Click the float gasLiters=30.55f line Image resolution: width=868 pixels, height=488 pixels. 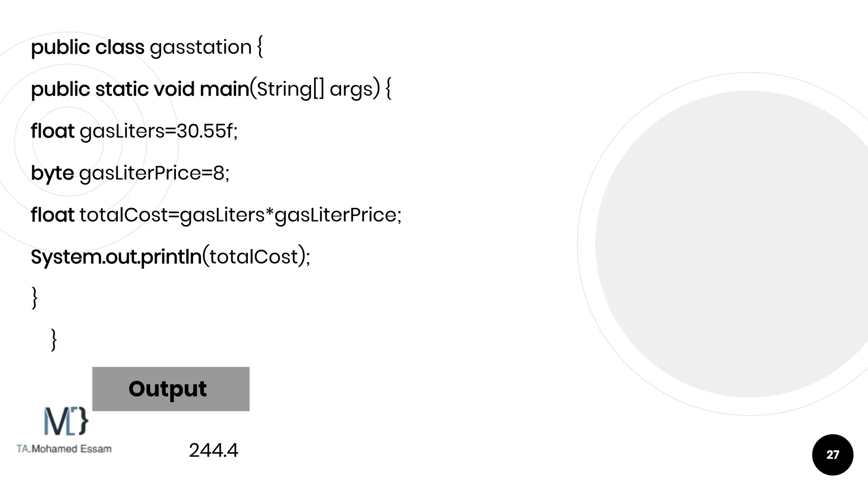coord(134,131)
